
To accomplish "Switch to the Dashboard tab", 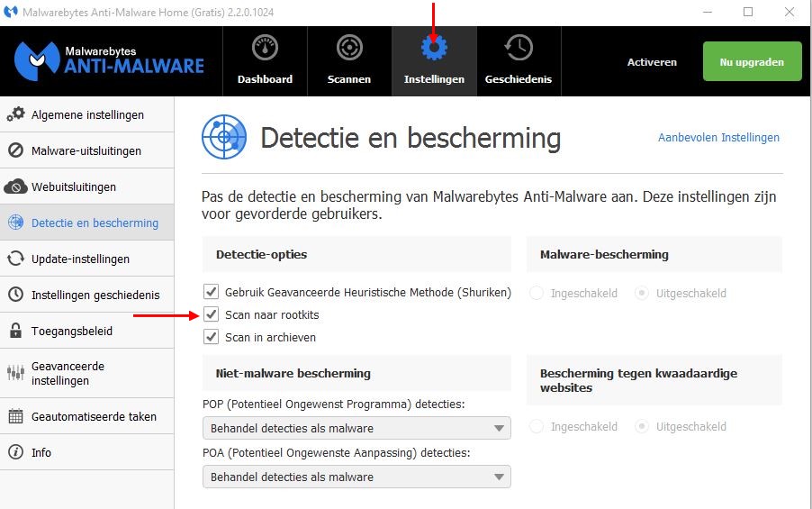I will coord(266,61).
